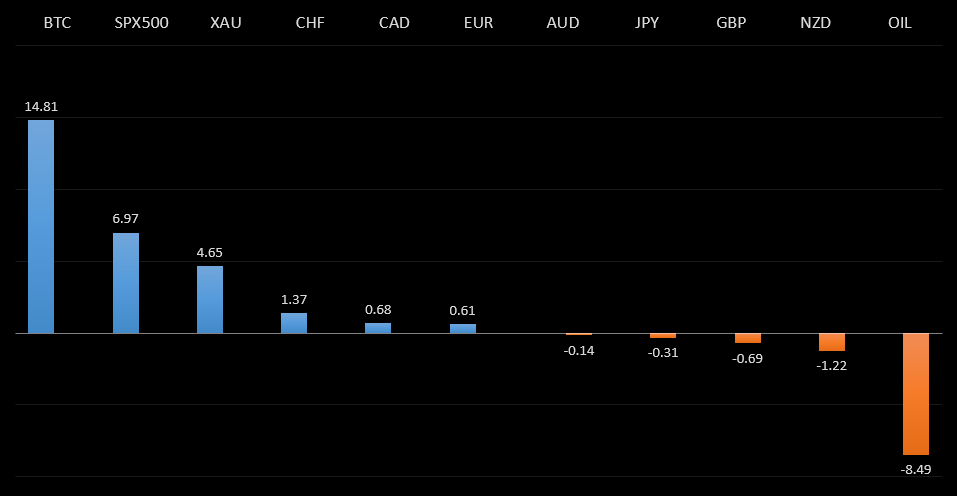
Task: Select the 6.97 value label
Action: coord(126,218)
